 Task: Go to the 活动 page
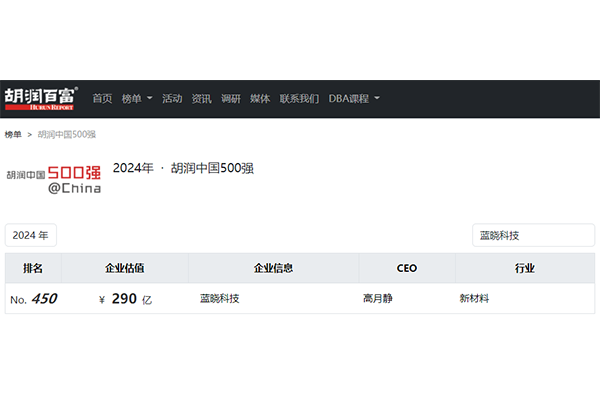[x=172, y=99]
